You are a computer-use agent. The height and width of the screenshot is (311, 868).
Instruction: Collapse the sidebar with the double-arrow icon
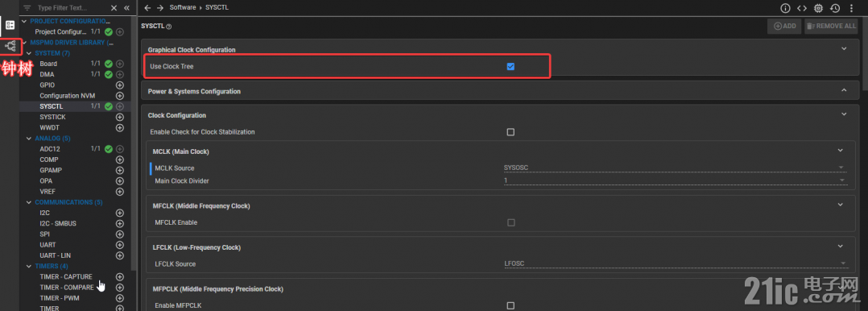tap(126, 8)
